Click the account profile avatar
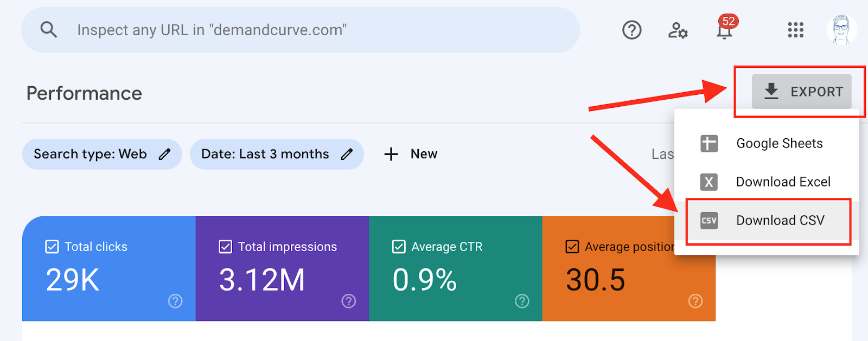868x341 pixels. 841,30
